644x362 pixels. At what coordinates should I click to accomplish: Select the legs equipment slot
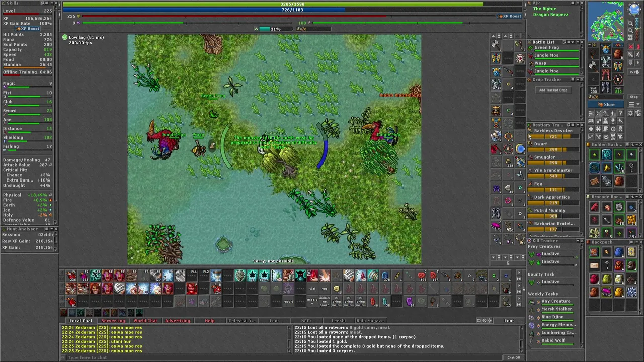pos(606,74)
